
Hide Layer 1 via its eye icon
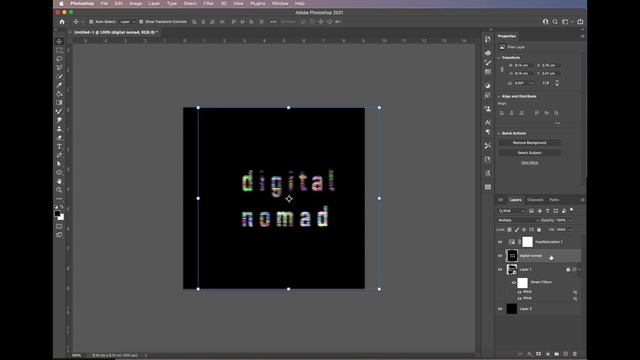500,269
